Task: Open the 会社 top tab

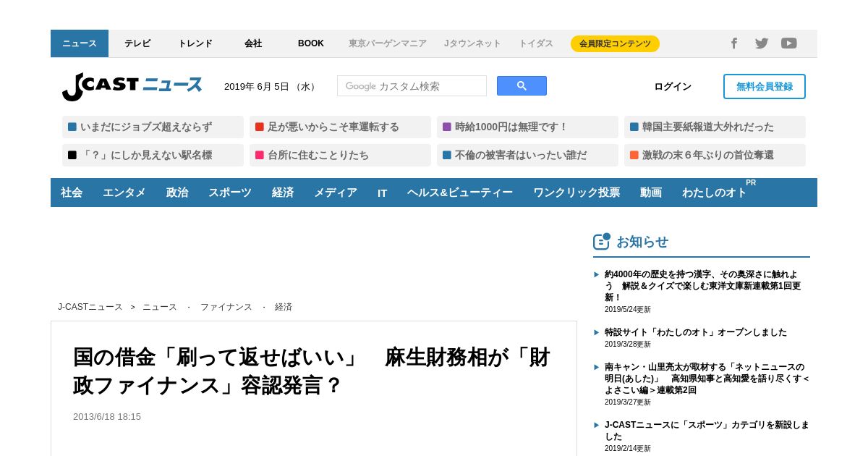Action: (253, 43)
